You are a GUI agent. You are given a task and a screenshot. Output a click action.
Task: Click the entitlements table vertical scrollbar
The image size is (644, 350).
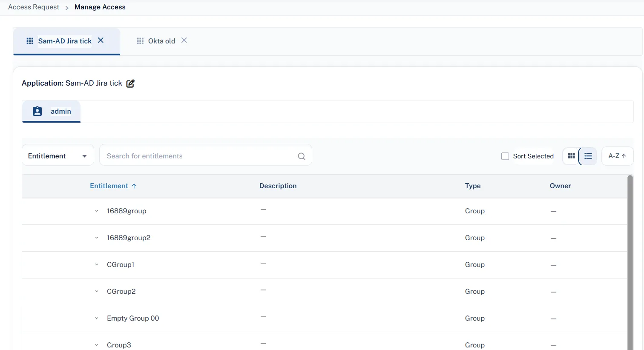[x=630, y=262]
